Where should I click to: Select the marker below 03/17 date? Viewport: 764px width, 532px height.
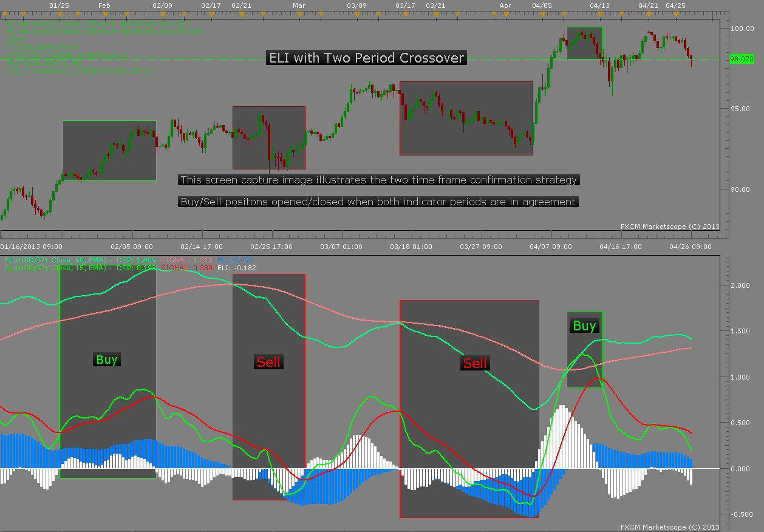click(406, 14)
